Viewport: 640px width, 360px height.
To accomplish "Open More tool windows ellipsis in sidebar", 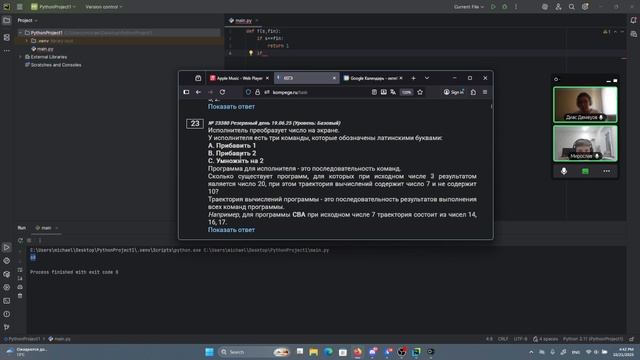I will coord(7,51).
